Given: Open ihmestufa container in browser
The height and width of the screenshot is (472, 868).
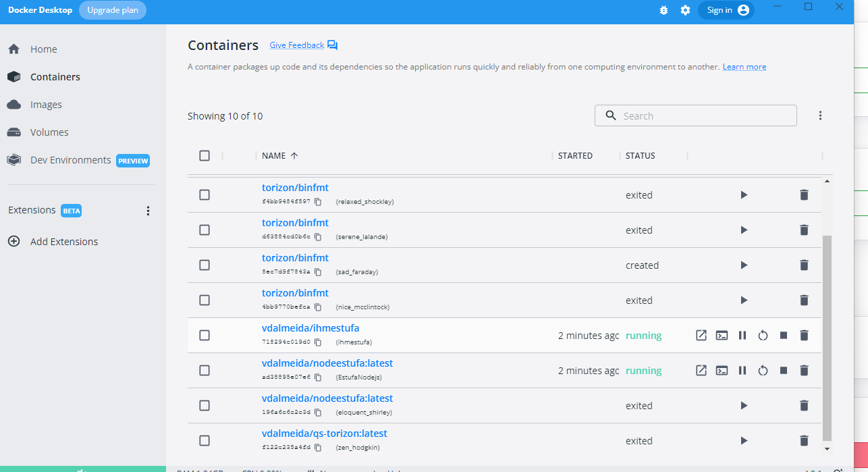Looking at the screenshot, I should [x=701, y=335].
